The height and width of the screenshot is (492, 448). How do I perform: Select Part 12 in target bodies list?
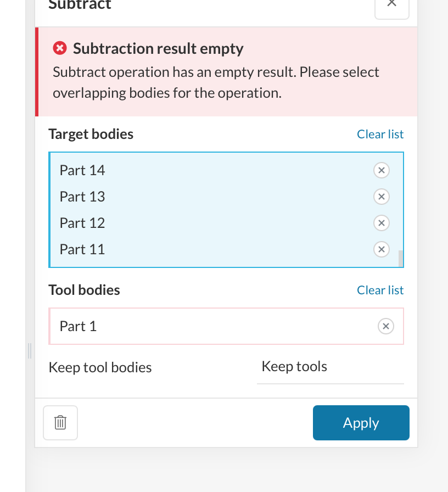point(82,223)
